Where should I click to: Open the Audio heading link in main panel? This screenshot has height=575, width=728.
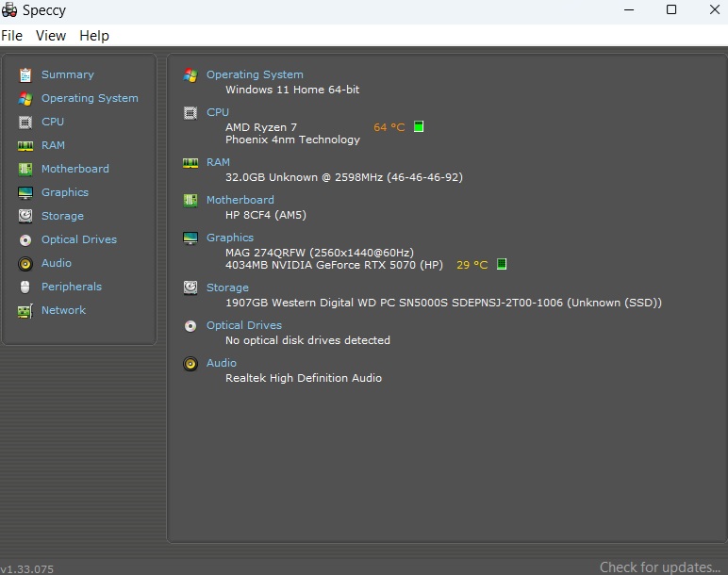click(x=221, y=363)
